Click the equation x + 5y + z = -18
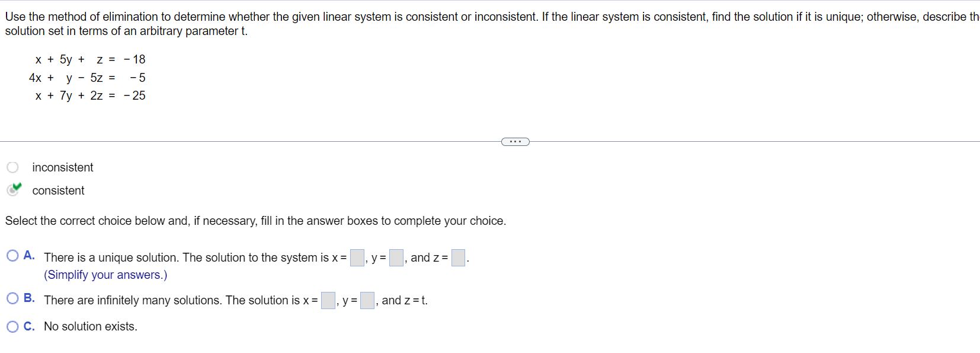The width and height of the screenshot is (980, 353). [x=89, y=59]
